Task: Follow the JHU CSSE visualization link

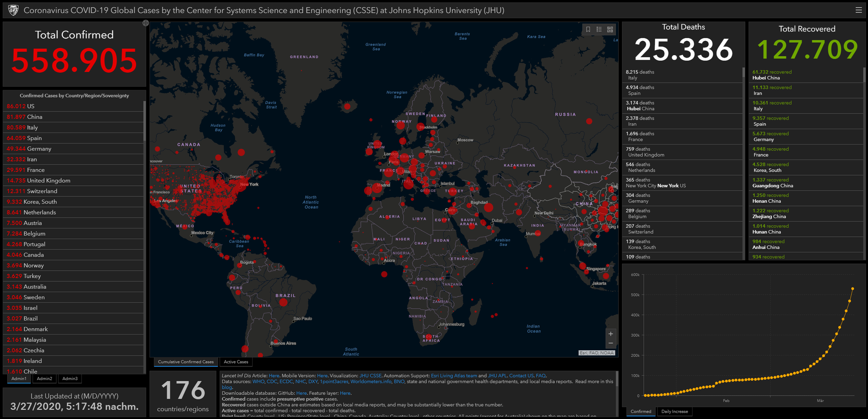Action: coord(370,376)
